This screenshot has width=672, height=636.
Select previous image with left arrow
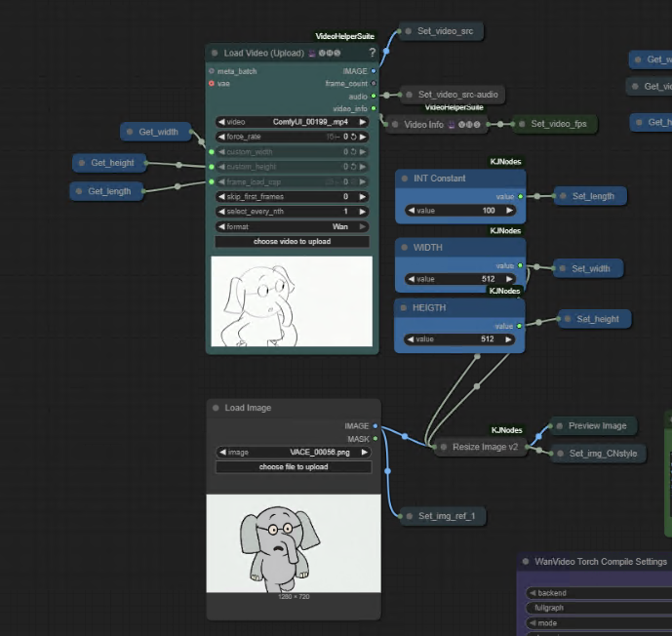coord(222,453)
